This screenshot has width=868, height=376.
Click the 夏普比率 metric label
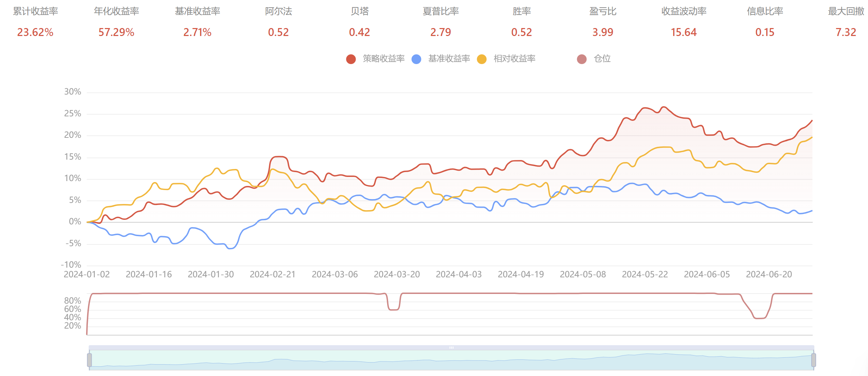point(440,11)
